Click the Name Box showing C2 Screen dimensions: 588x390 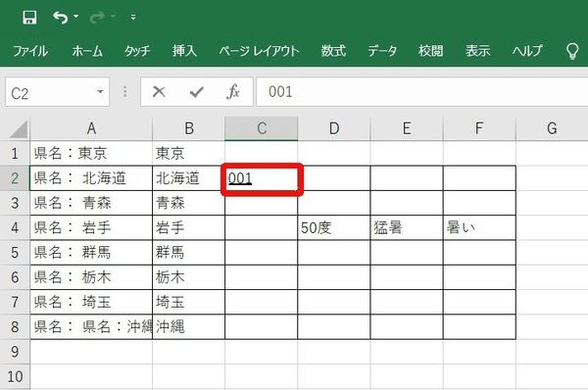coord(58,92)
